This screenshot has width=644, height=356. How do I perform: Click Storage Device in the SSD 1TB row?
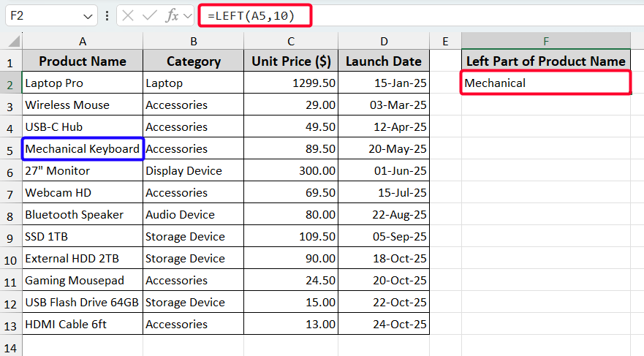click(194, 237)
